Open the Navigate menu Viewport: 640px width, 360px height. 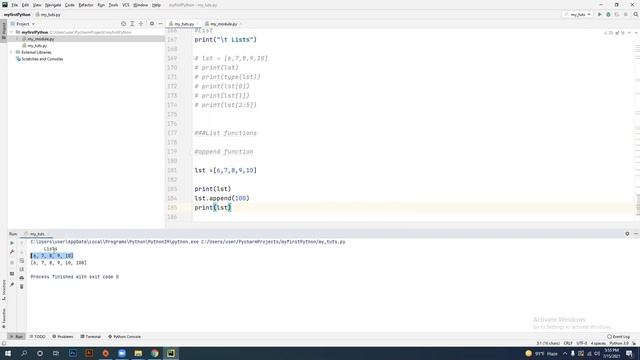point(53,5)
